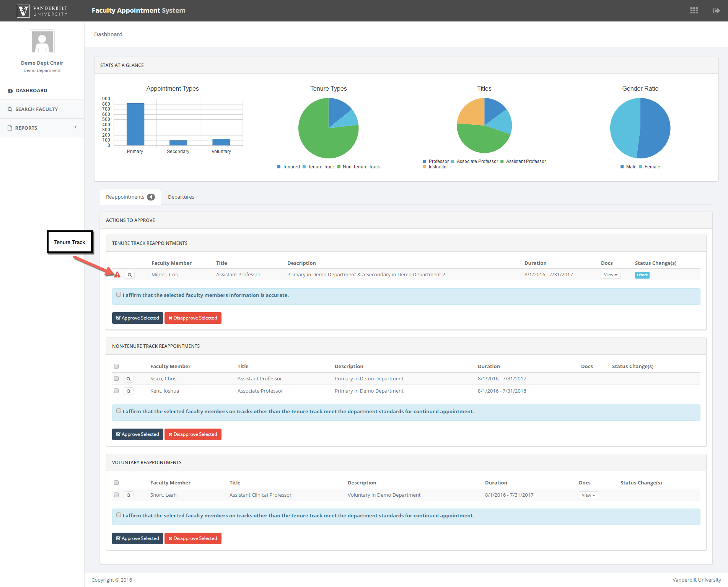The width and height of the screenshot is (728, 587).
Task: Disapprove selected voluntary reappointments
Action: pos(193,538)
